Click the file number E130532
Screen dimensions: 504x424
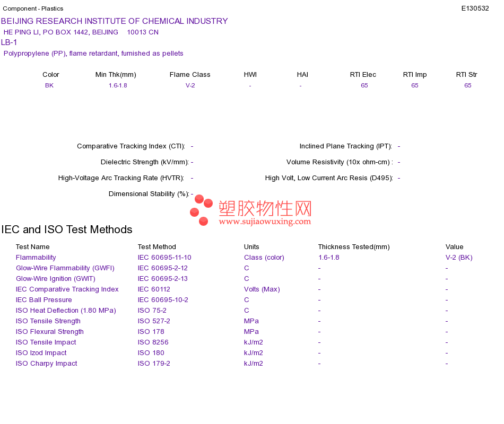[x=475, y=8]
